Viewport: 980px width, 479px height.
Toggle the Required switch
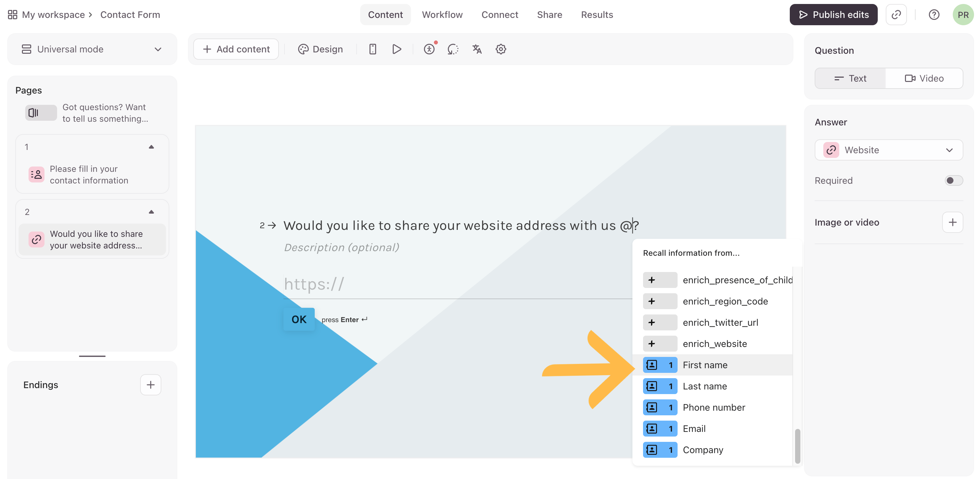[953, 180]
